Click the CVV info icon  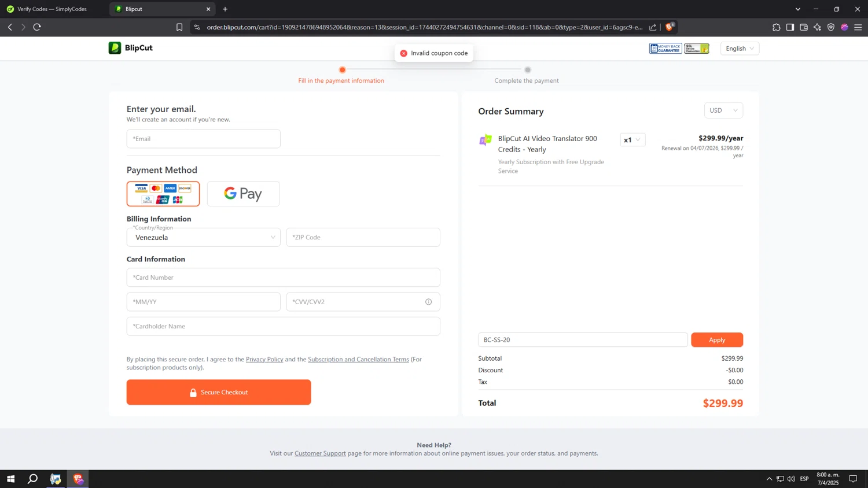pyautogui.click(x=429, y=302)
